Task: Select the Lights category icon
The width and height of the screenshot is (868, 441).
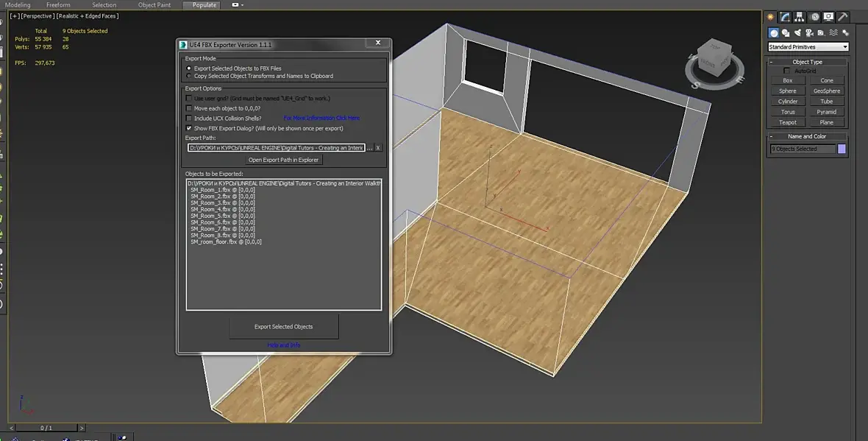Action: tap(797, 33)
